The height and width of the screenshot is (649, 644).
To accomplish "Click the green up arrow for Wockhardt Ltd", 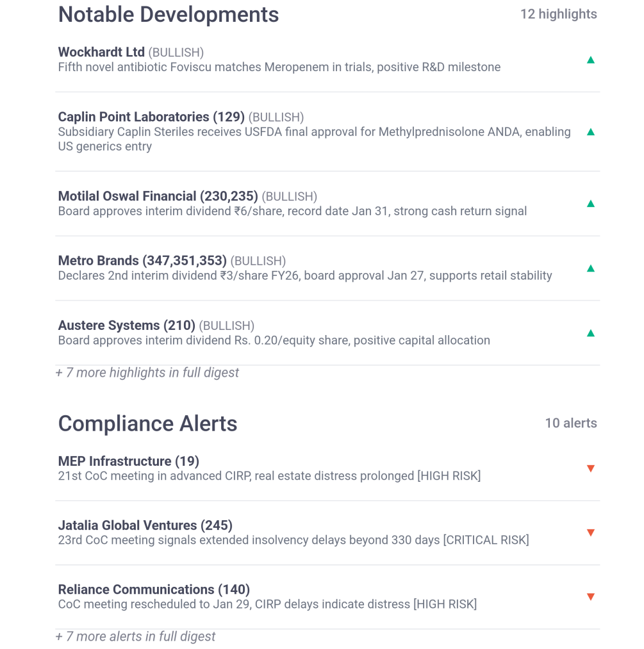I will pos(591,60).
